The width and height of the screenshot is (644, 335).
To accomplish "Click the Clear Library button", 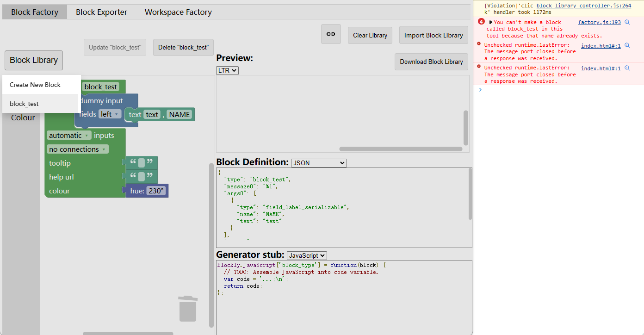I will coord(370,35).
